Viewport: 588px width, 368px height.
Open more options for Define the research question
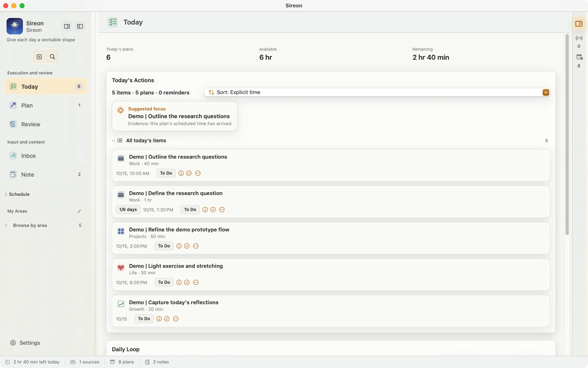pos(222,210)
